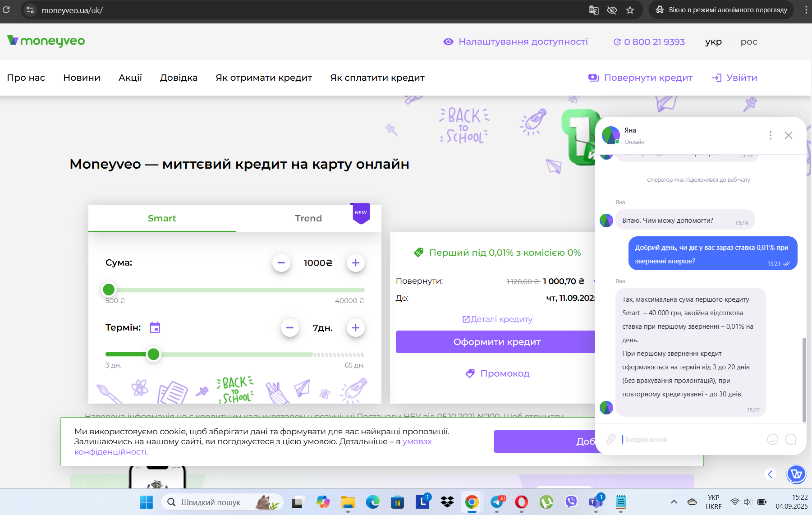Image resolution: width=812 pixels, height=515 pixels.
Task: Open the Акції menu item
Action: [x=130, y=78]
